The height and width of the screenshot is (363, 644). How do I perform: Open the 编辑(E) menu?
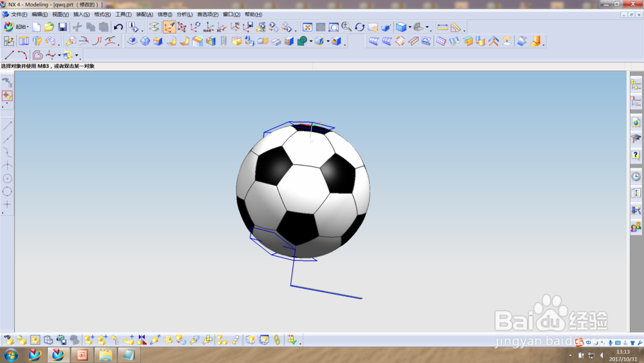click(x=39, y=14)
